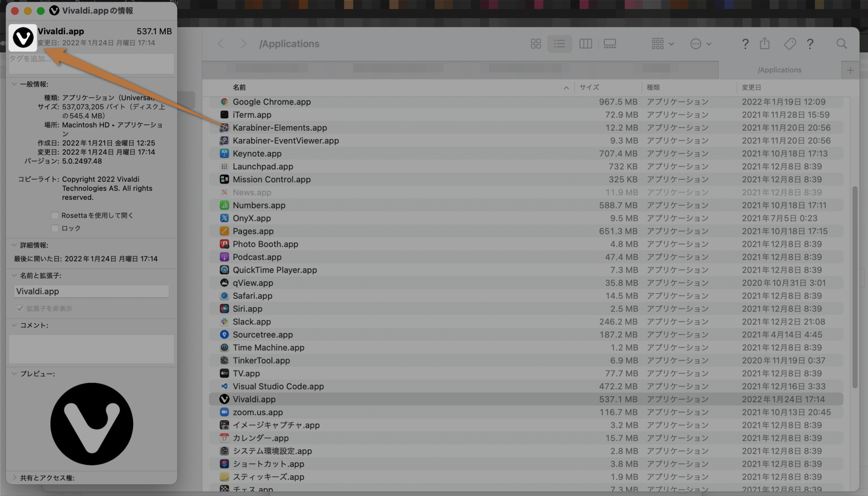Select the Time Machine.app row
This screenshot has height=496, width=868.
pyautogui.click(x=526, y=347)
